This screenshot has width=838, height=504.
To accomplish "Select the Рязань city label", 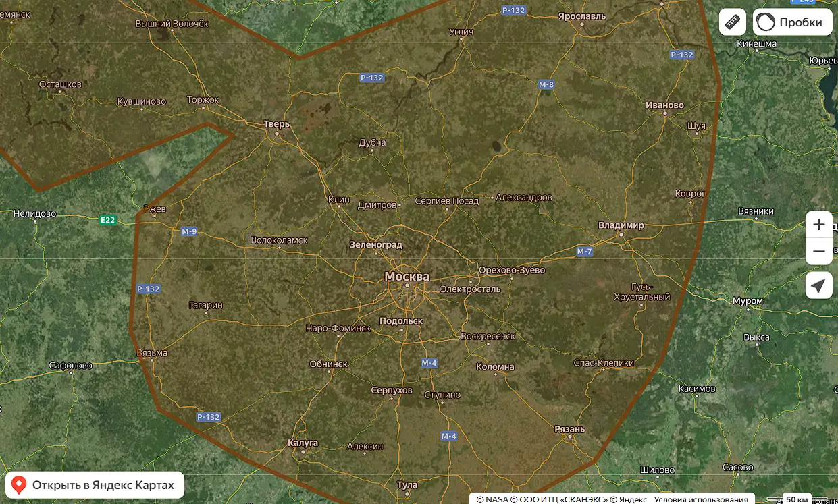I will [x=569, y=429].
